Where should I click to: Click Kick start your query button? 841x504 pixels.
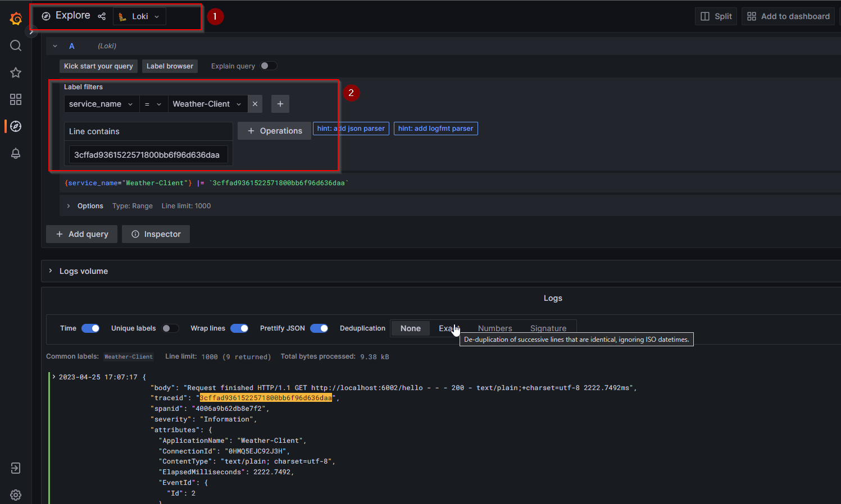(x=98, y=66)
